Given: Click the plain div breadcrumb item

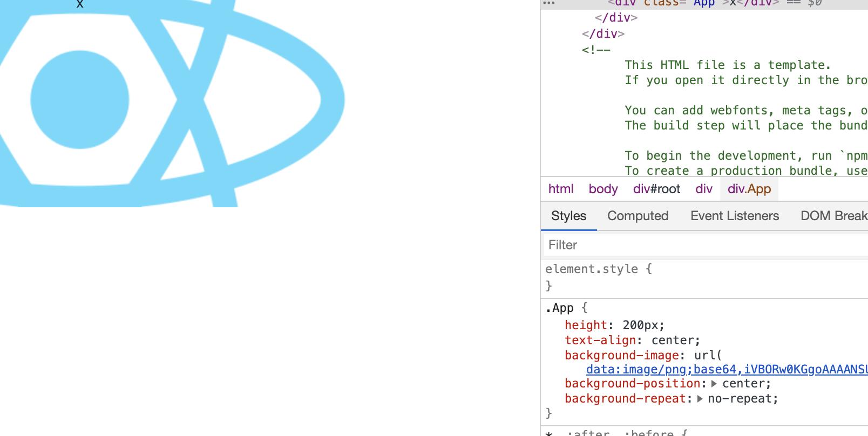Looking at the screenshot, I should pos(704,189).
